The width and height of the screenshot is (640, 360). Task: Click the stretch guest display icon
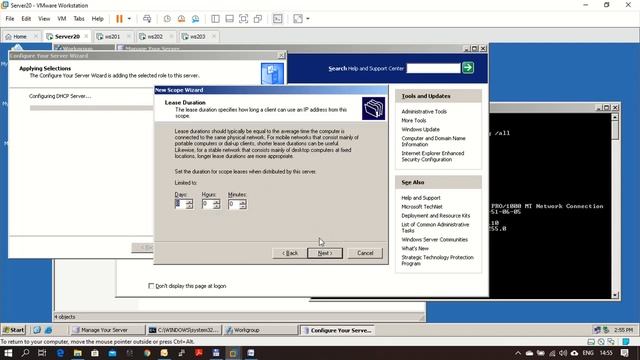[x=298, y=19]
